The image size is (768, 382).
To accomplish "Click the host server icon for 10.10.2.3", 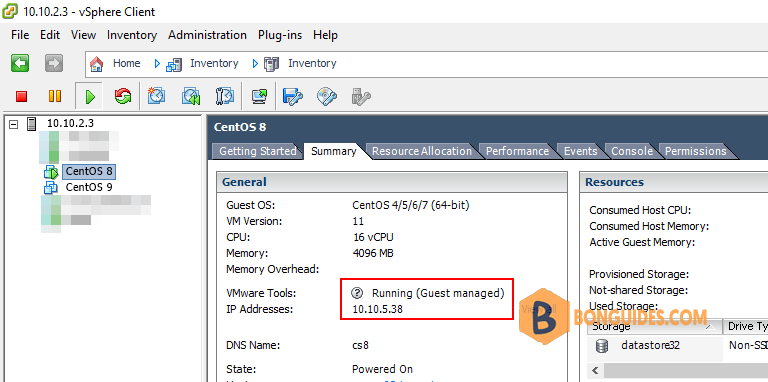I will click(31, 123).
